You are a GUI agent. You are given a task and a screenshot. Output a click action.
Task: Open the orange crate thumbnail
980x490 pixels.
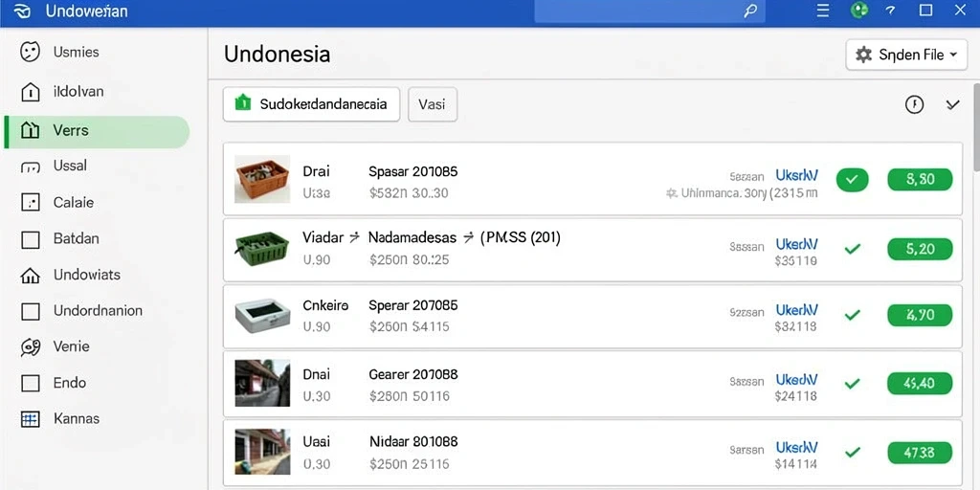pos(262,179)
